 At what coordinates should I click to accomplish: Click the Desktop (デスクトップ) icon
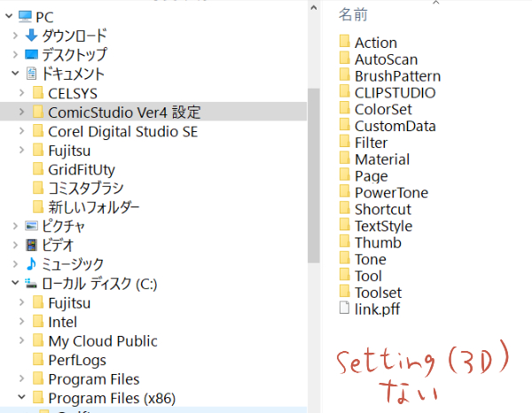pyautogui.click(x=32, y=54)
